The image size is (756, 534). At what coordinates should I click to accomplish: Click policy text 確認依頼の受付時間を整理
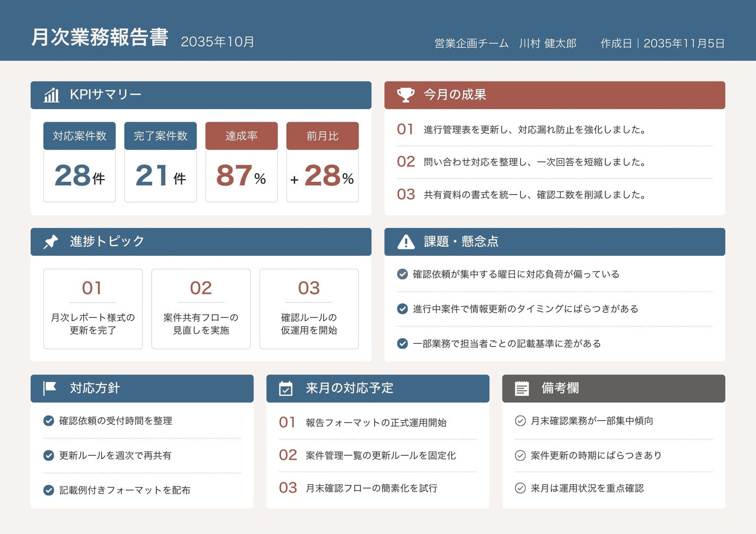pos(115,421)
